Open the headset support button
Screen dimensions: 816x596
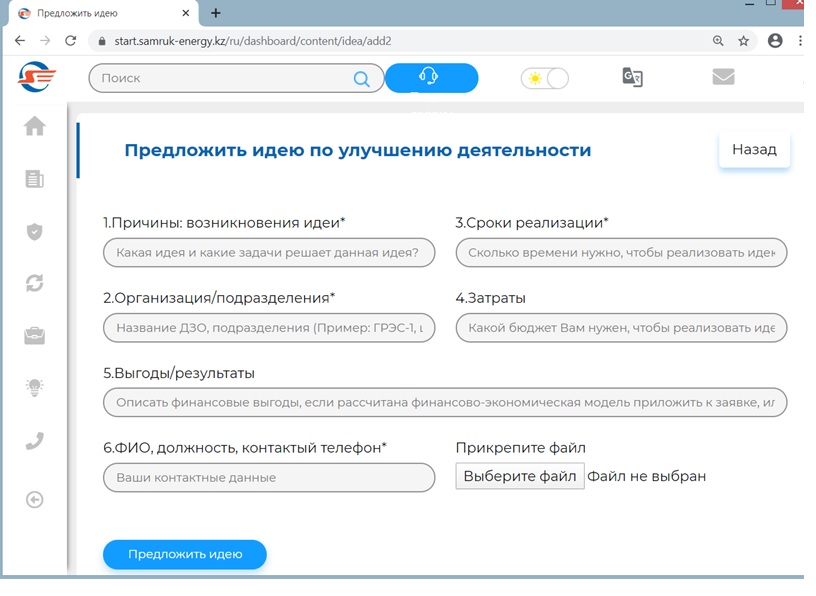(431, 78)
